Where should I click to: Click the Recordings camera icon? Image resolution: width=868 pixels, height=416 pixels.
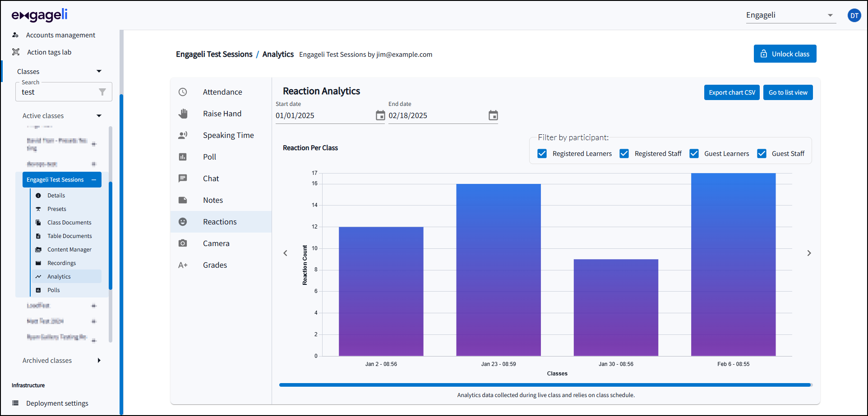(38, 263)
